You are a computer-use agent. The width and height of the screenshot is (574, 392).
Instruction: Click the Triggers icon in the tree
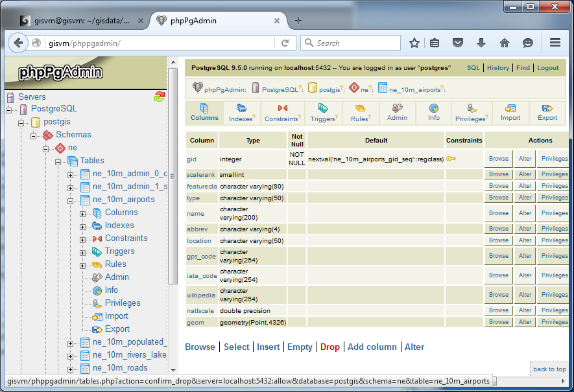97,251
